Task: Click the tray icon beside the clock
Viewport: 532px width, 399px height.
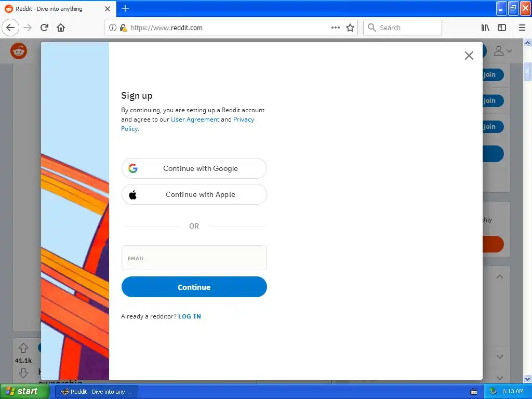Action: [x=493, y=392]
